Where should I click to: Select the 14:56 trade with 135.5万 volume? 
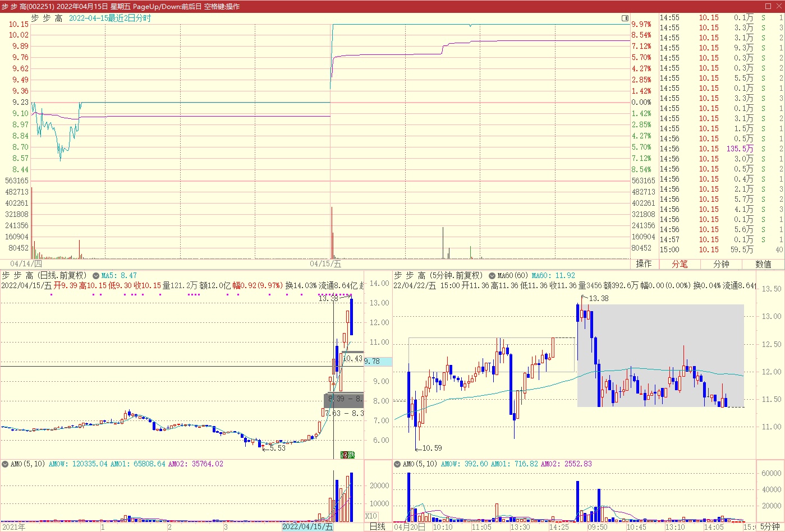click(x=722, y=149)
